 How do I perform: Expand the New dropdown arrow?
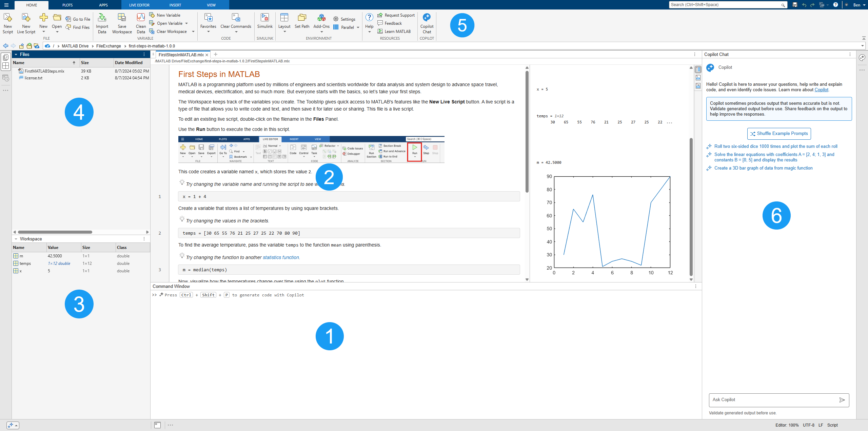click(x=43, y=32)
